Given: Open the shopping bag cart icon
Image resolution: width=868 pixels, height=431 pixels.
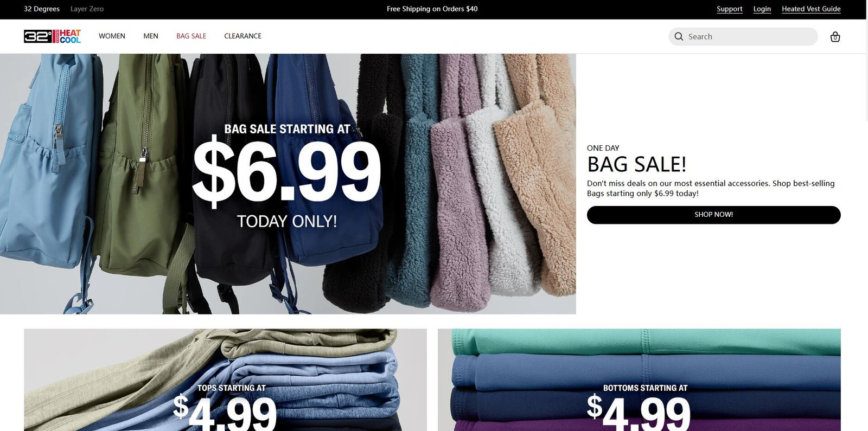Looking at the screenshot, I should point(835,37).
